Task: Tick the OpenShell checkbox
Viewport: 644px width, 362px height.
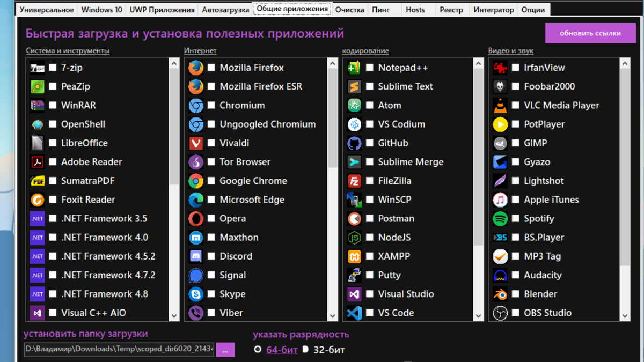Action: tap(53, 124)
